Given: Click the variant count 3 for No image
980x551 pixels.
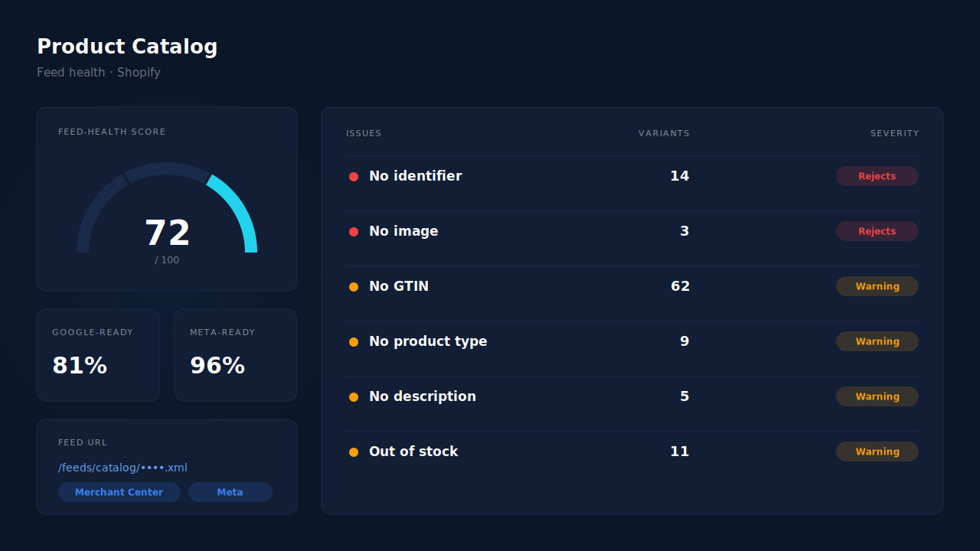Looking at the screenshot, I should coord(684,231).
